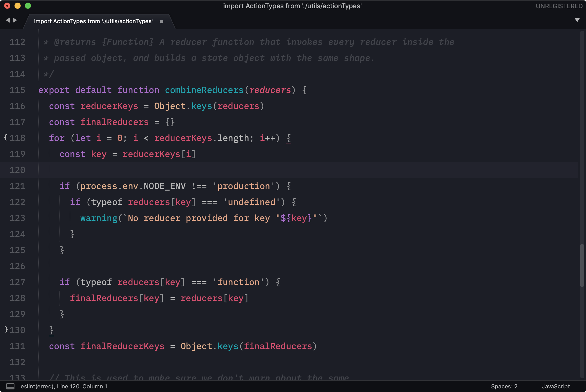Click the unsaved dot on the file tab
Viewport: 586px width, 392px height.
(x=161, y=21)
